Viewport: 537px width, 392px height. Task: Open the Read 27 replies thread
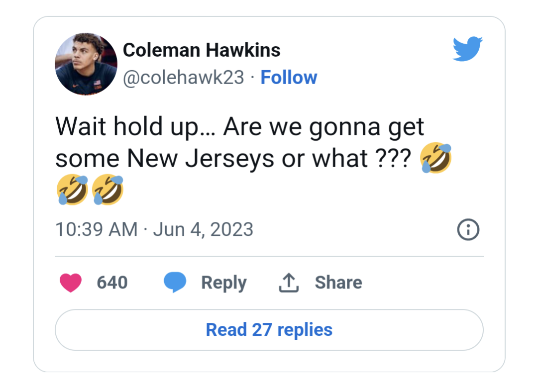268,329
